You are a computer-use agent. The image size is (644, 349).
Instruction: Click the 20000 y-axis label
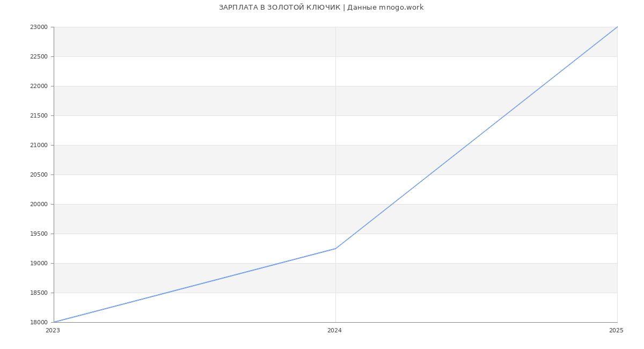39,205
